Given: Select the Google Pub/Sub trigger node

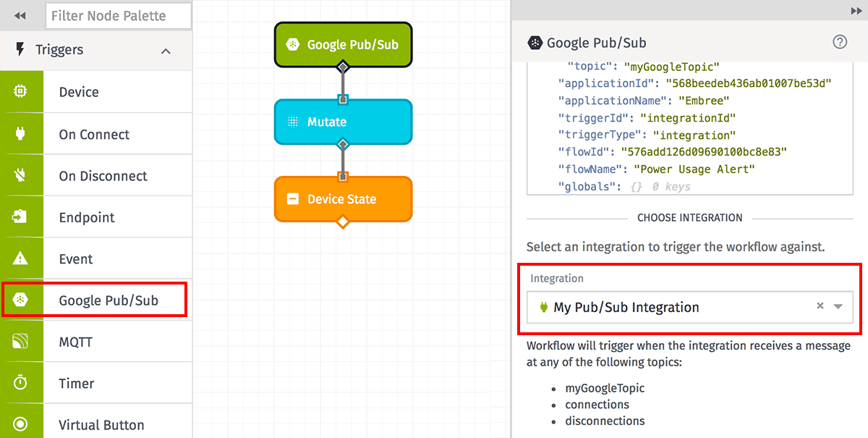Looking at the screenshot, I should (x=96, y=300).
